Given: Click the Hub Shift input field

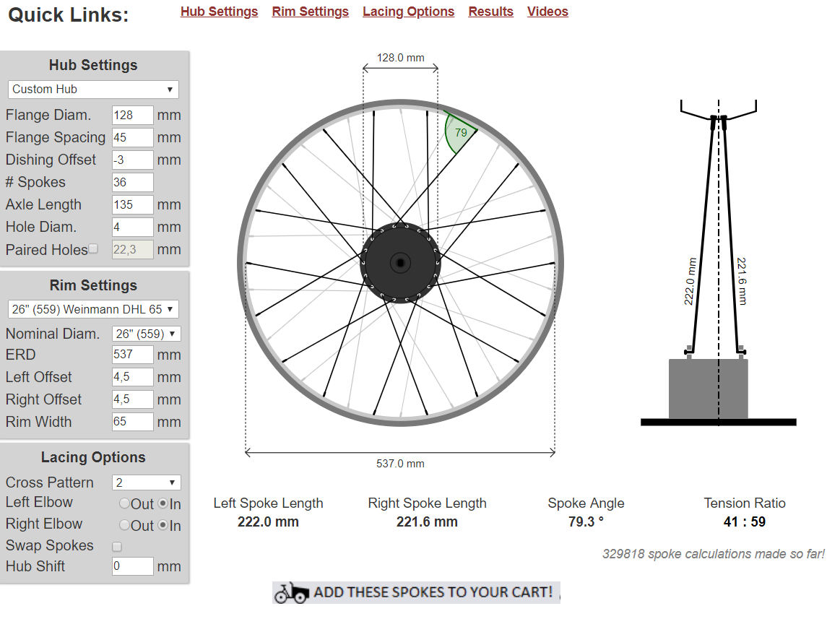Looking at the screenshot, I should tap(133, 566).
